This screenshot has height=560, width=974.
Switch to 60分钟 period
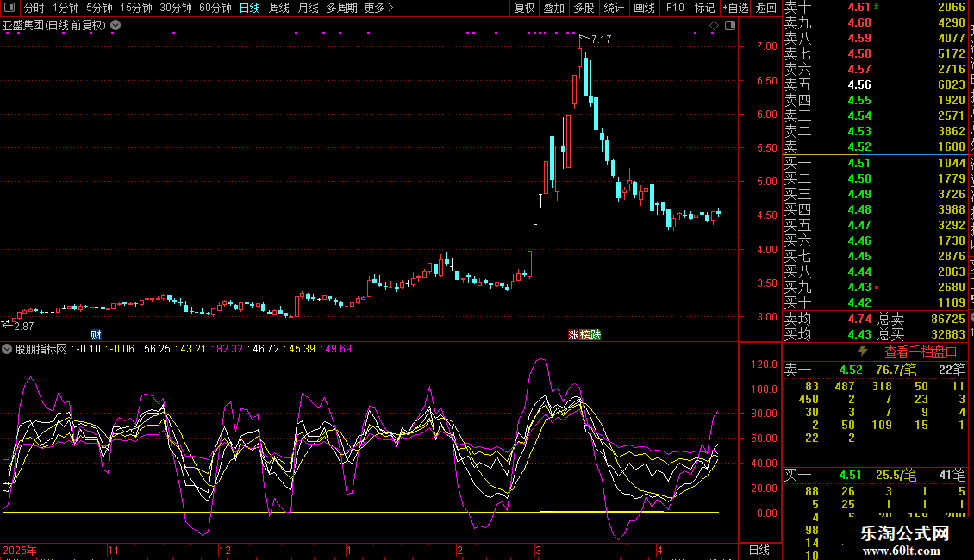[x=215, y=8]
